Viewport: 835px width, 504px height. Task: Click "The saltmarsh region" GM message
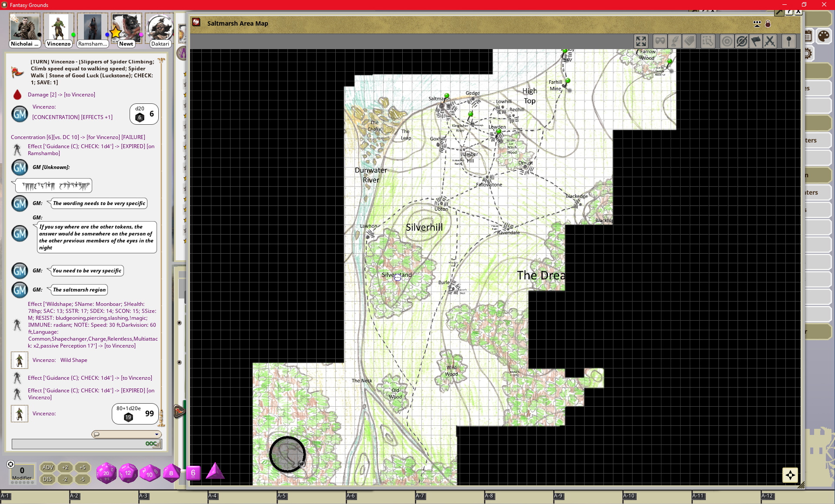click(x=79, y=290)
